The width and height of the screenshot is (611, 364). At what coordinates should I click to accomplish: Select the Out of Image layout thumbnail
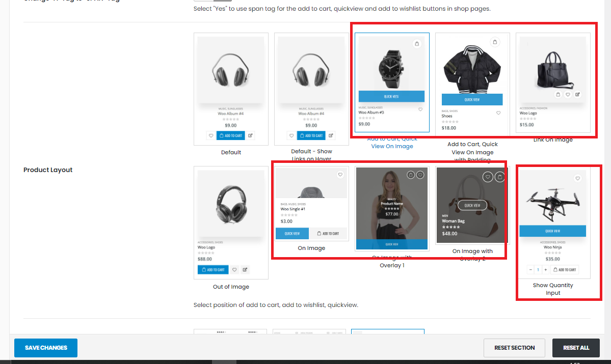pos(231,222)
